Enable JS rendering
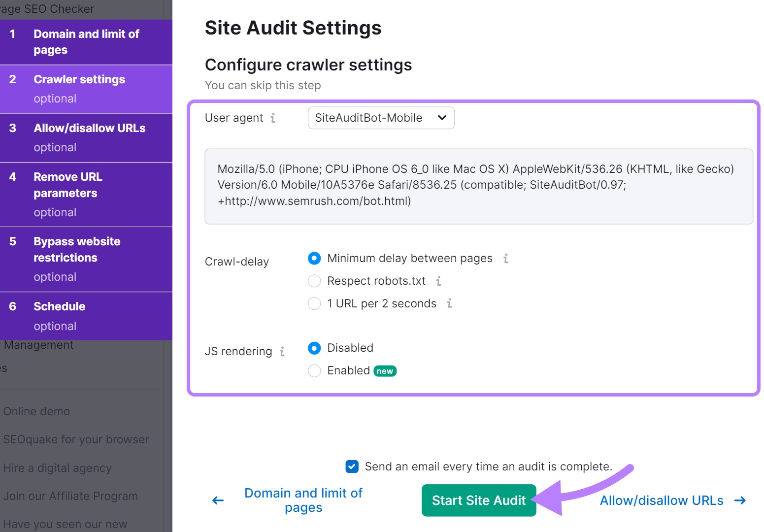This screenshot has height=532, width=764. pyautogui.click(x=314, y=370)
